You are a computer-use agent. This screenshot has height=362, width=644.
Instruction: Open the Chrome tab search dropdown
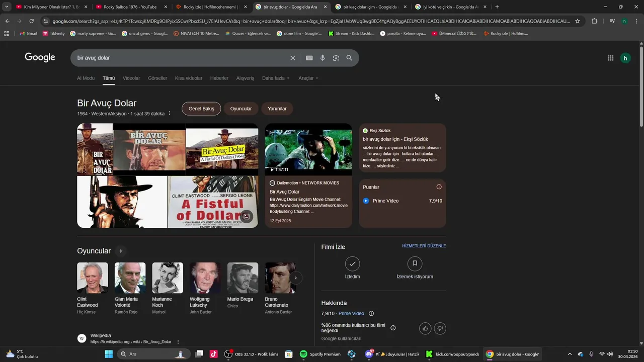point(7,7)
